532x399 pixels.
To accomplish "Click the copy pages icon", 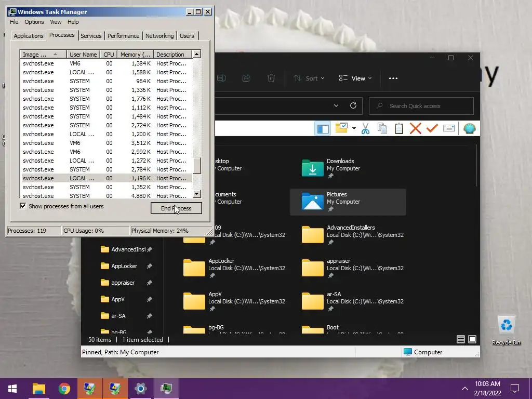I will pos(382,129).
